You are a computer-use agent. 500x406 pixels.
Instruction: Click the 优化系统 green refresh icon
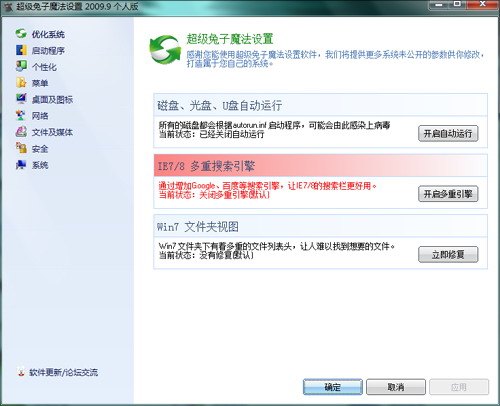click(x=21, y=34)
